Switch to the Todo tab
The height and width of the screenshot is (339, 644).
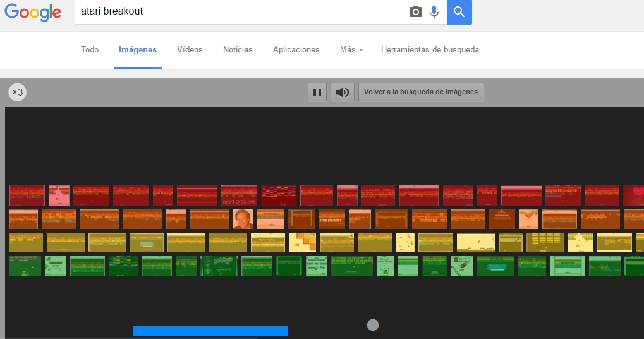[90, 50]
